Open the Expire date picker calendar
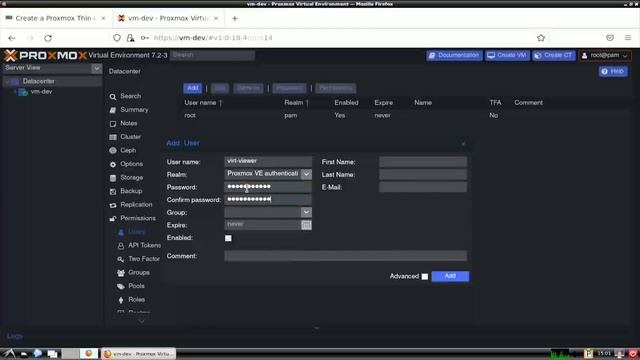The height and width of the screenshot is (360, 640). point(306,225)
